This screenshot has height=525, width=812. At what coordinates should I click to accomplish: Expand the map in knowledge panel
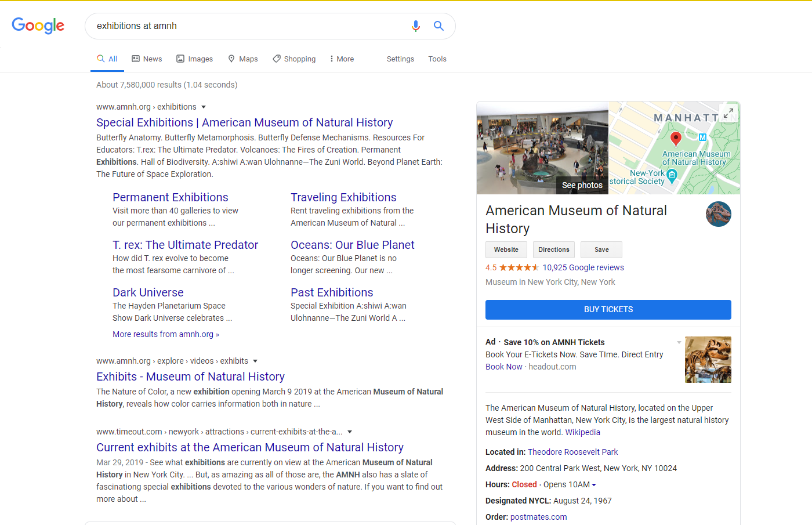728,113
